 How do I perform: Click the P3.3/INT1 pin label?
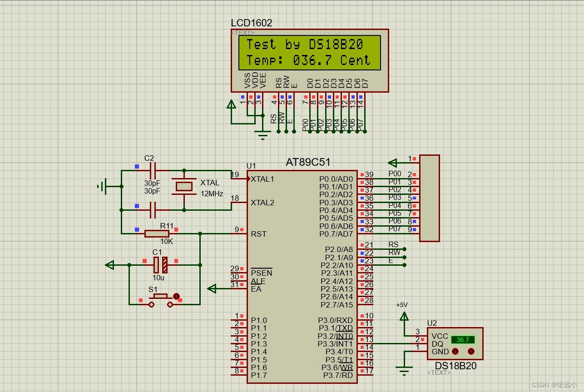[x=336, y=344]
